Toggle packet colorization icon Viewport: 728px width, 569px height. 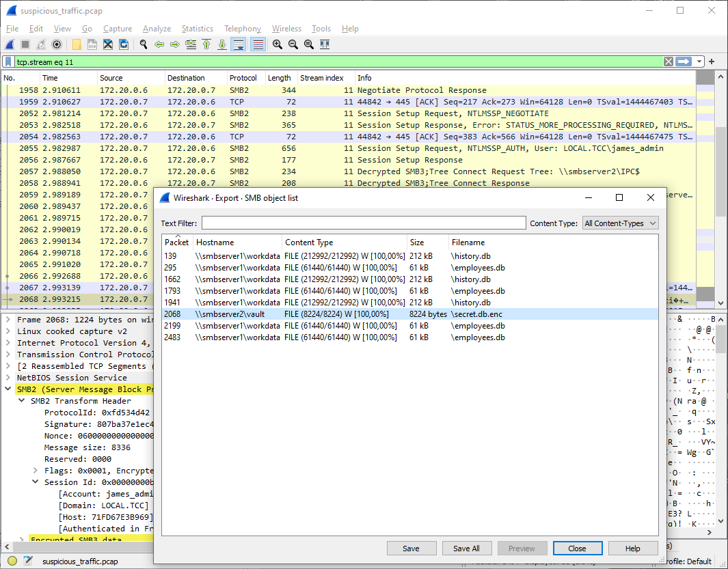tap(258, 44)
